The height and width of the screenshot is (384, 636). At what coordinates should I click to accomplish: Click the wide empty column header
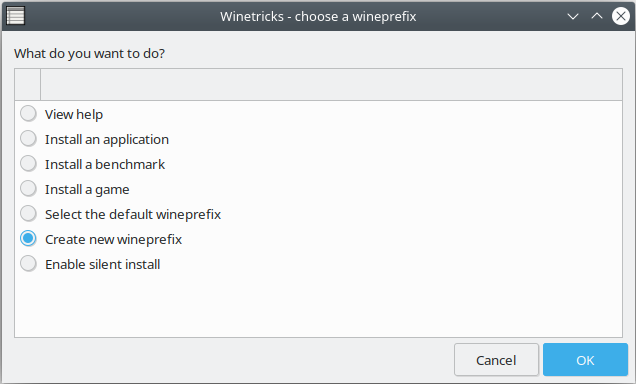(x=331, y=84)
